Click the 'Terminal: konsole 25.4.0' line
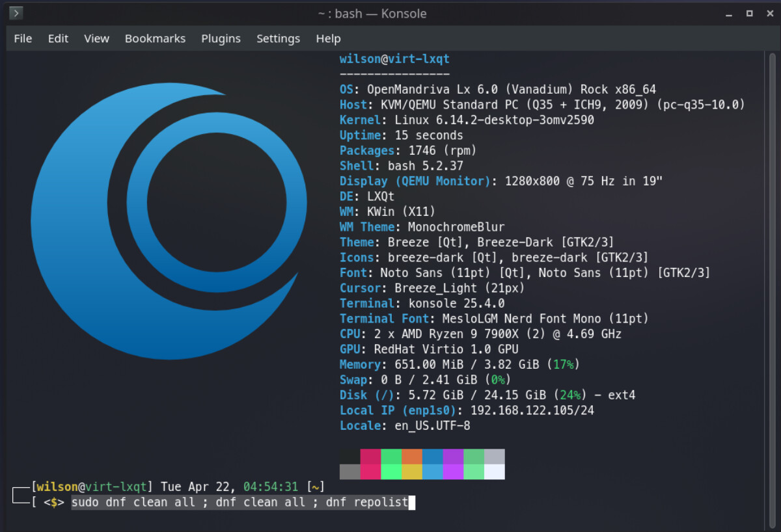 click(x=422, y=304)
